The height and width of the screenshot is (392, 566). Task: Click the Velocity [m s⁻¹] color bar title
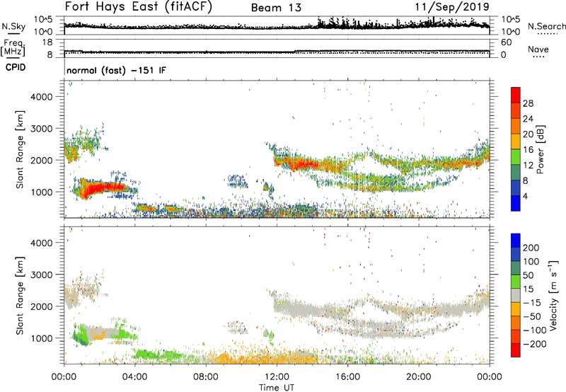coord(553,295)
